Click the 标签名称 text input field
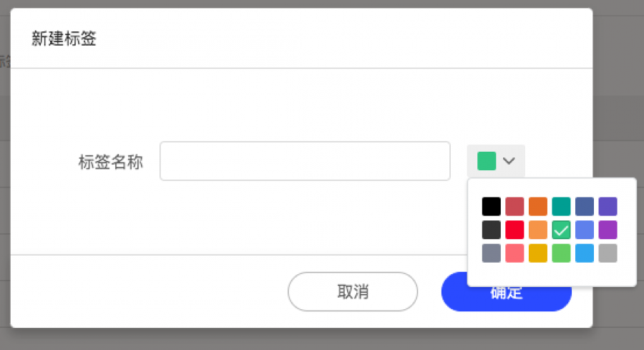The height and width of the screenshot is (350, 644). 305,161
